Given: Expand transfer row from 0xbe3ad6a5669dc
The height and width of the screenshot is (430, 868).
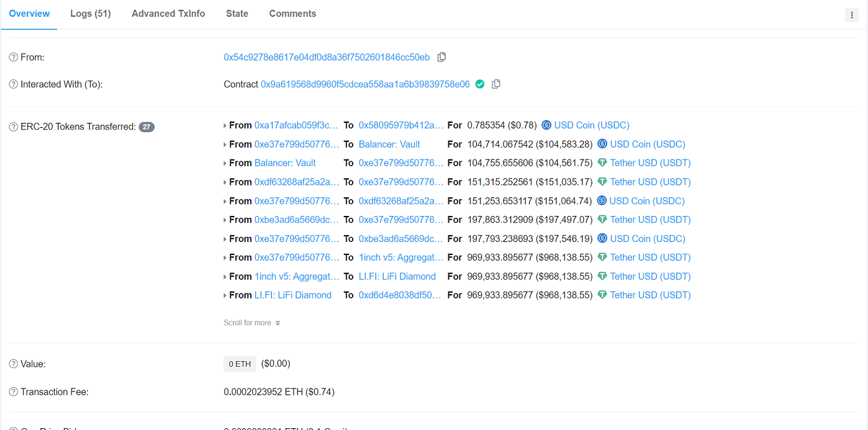Looking at the screenshot, I should 225,220.
